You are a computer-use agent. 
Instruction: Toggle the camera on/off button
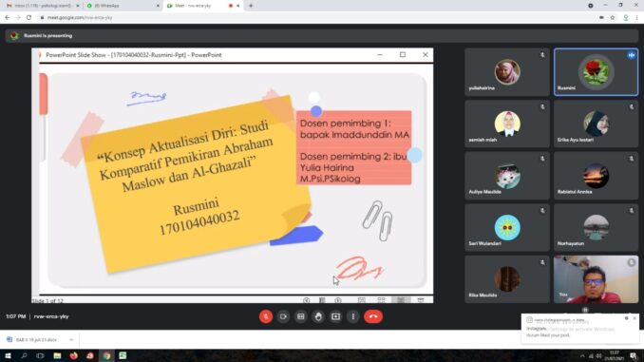tap(283, 316)
